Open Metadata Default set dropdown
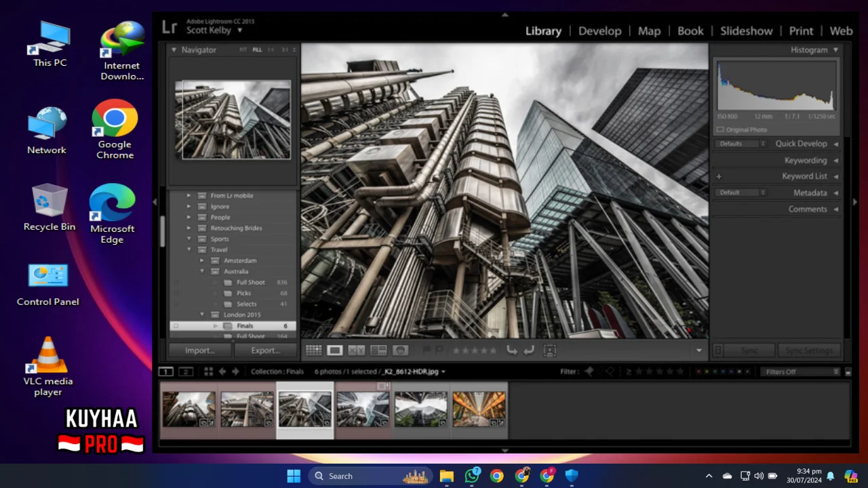868x488 pixels. pos(741,192)
